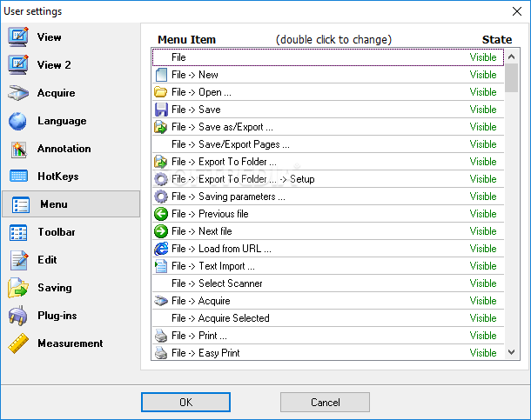Image resolution: width=531 pixels, height=420 pixels.
Task: Toggle Visible state of Load from URL
Action: point(483,249)
